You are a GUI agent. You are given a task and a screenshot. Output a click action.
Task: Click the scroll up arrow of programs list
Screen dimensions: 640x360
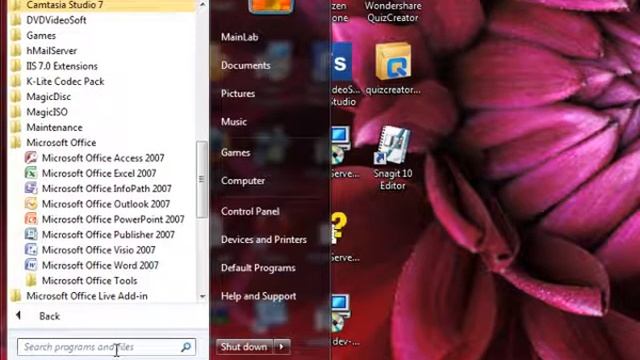(202, 4)
